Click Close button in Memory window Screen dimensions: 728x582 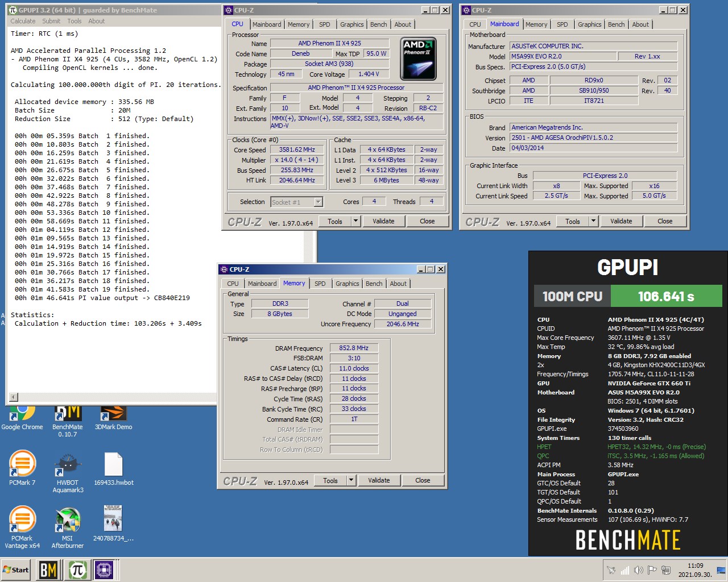coord(423,480)
